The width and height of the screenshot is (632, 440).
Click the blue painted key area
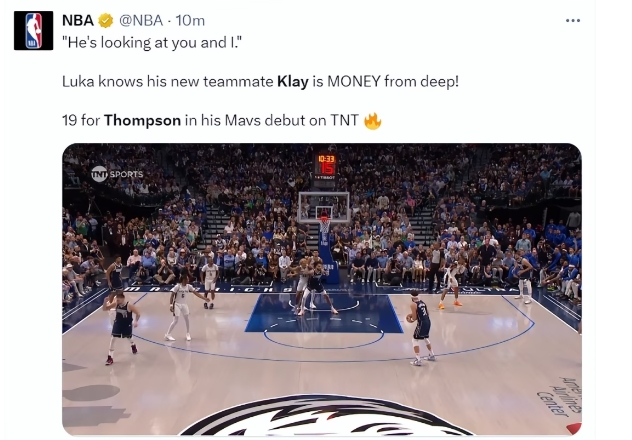324,313
